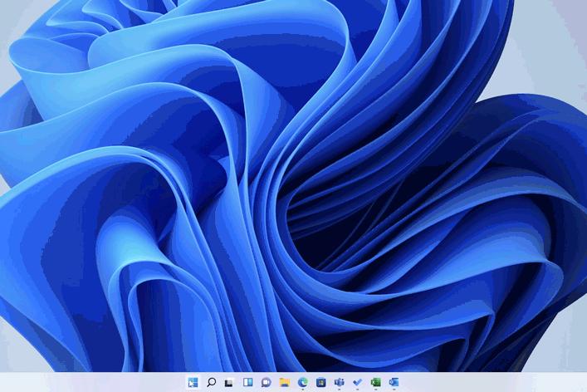Switch to Microsoft Teams app
587x392 pixels.
pos(340,382)
